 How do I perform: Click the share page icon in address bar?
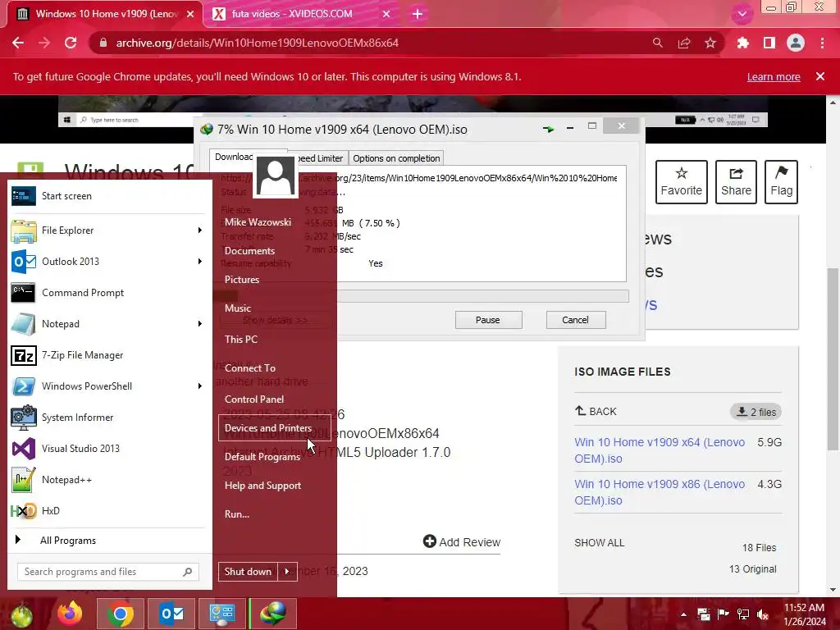[x=684, y=43]
